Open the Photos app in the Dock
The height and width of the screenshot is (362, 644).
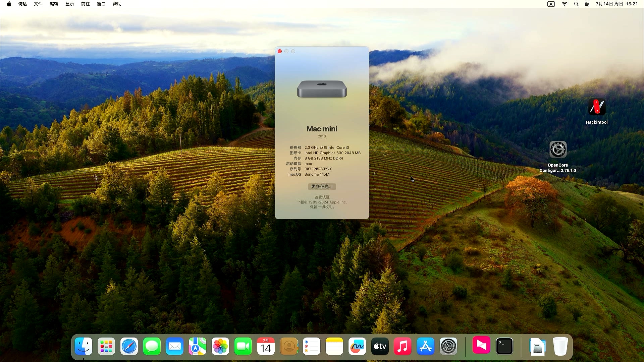(220, 346)
